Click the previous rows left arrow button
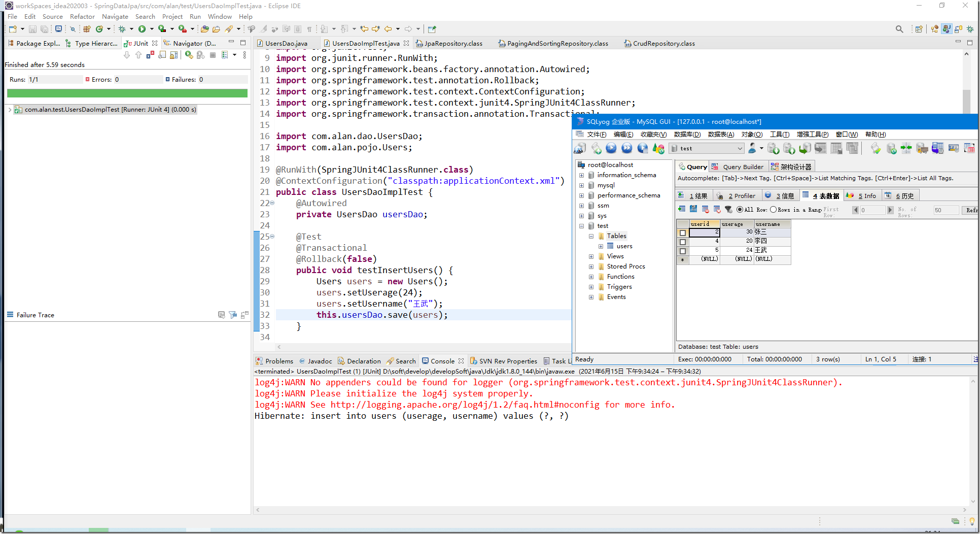This screenshot has width=980, height=534. coord(855,210)
